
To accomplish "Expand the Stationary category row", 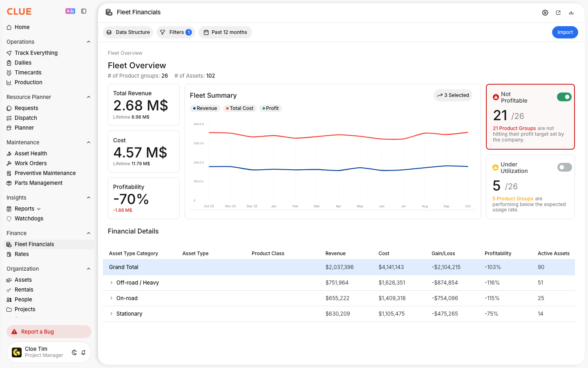I will 111,314.
